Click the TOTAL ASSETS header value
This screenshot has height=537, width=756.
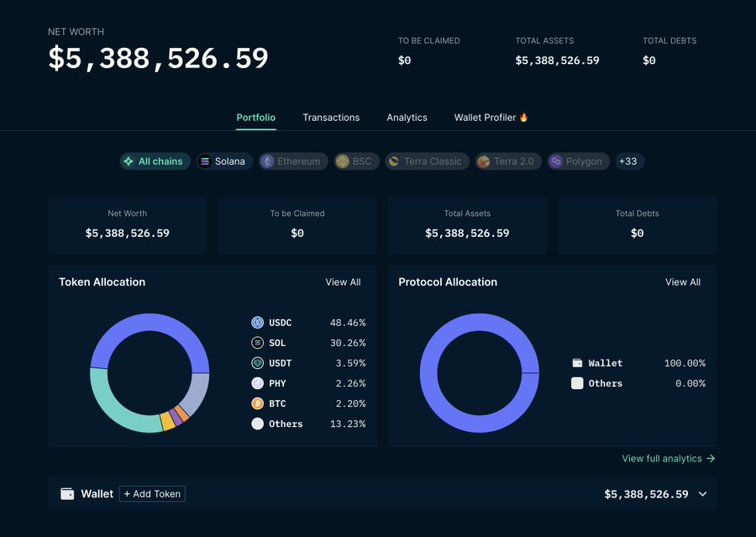558,61
